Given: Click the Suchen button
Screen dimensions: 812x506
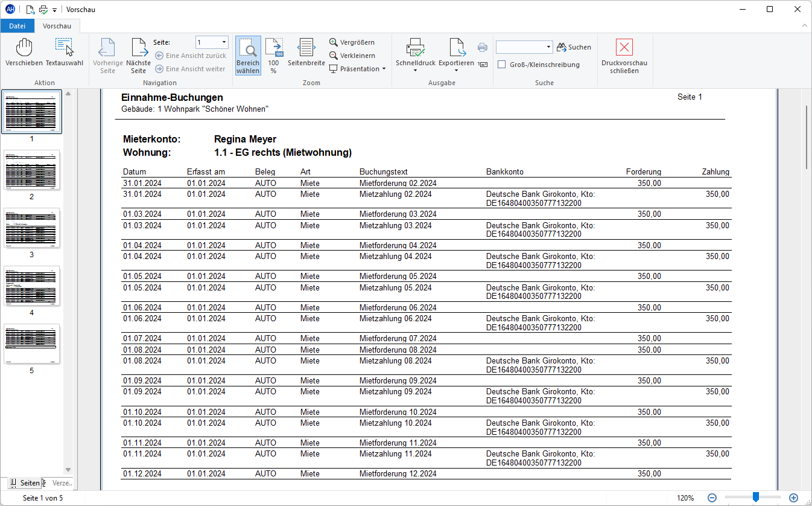Looking at the screenshot, I should (x=574, y=47).
